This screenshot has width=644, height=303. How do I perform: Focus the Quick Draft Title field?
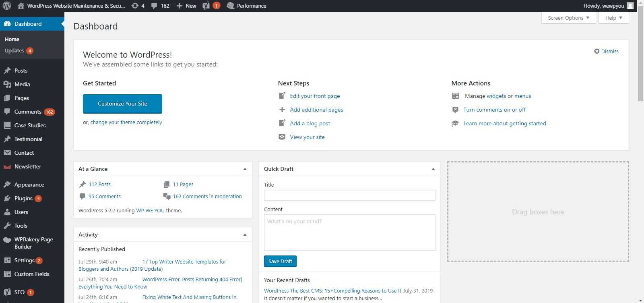pyautogui.click(x=349, y=195)
